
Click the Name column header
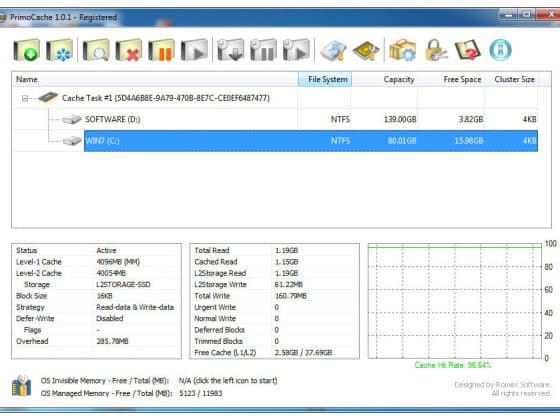tap(155, 79)
